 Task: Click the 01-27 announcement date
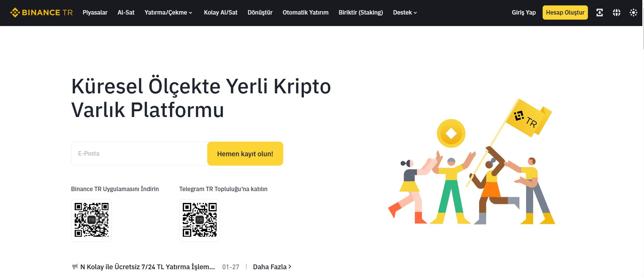pyautogui.click(x=231, y=267)
